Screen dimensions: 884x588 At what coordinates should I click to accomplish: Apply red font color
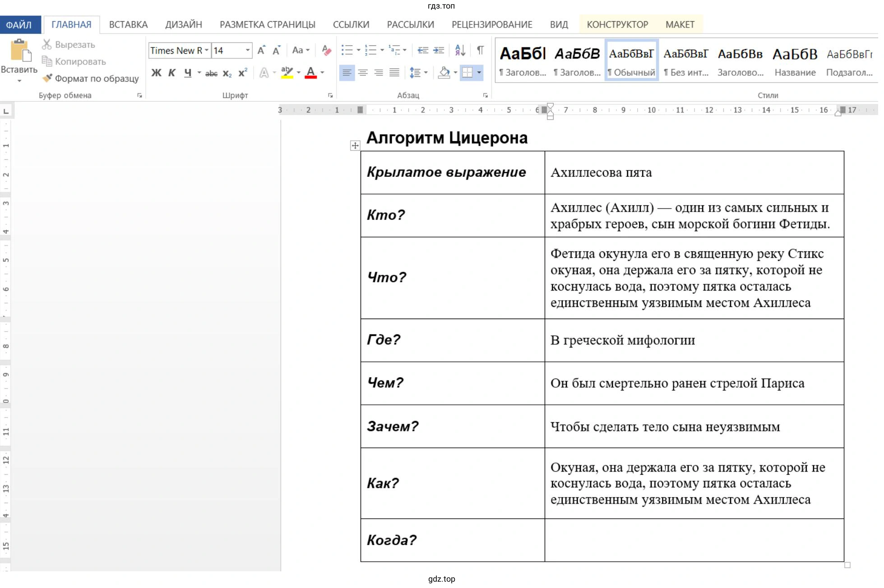(310, 73)
